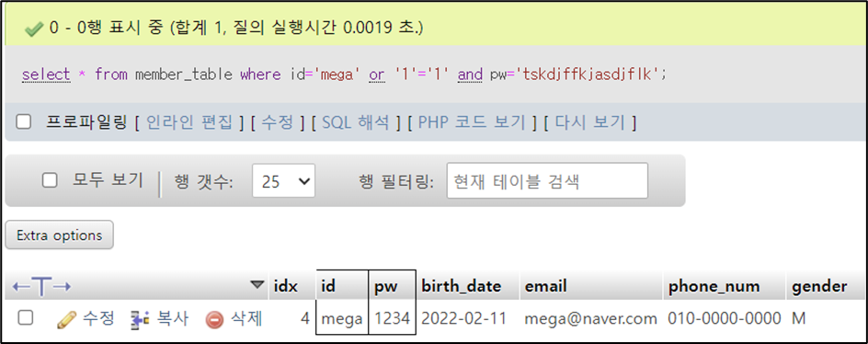868x344 pixels.
Task: Check the 모두 보기 checkbox
Action: click(50, 180)
